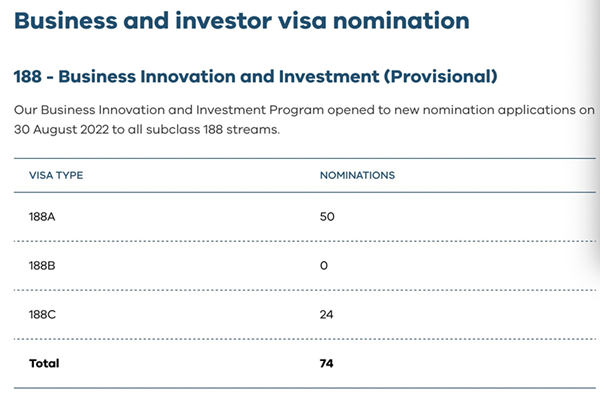Click the introductory paragraph about program opening
Screen dimensions: 600x396
[304, 120]
